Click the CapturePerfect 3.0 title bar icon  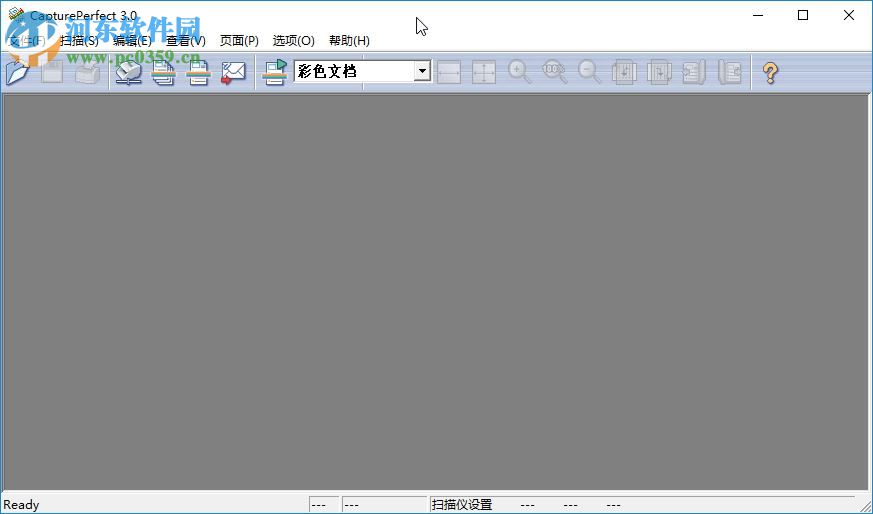16,16
